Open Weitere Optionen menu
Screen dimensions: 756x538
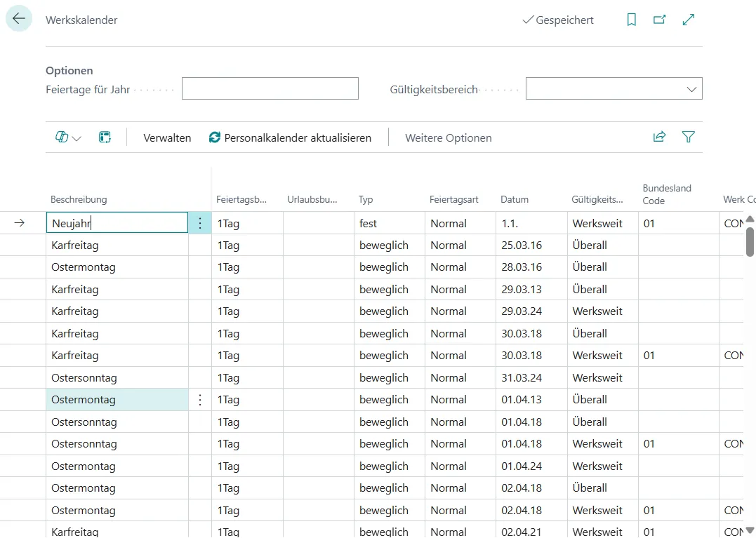[x=448, y=138]
